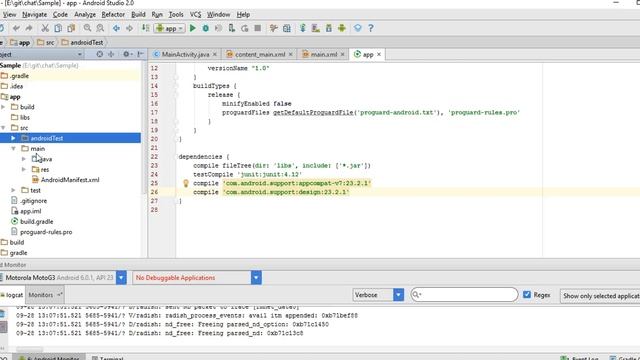Open No Debuggable Applications dropdown
This screenshot has width=640, height=360.
(256, 278)
